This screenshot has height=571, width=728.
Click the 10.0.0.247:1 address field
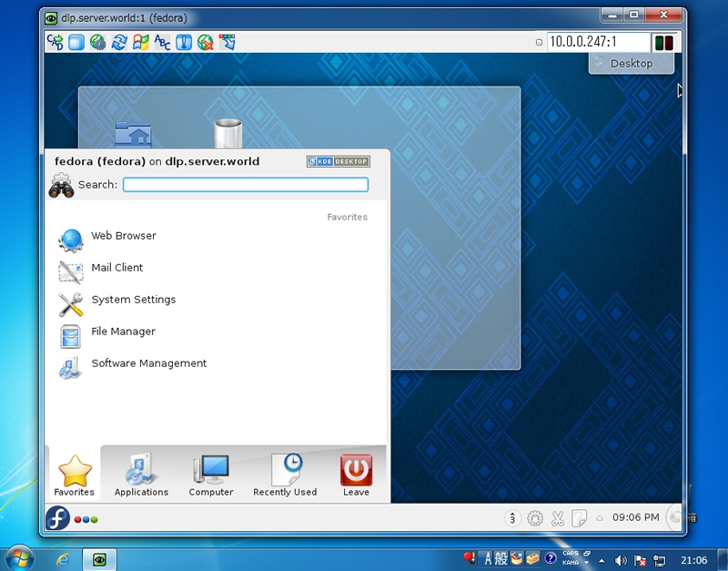click(x=598, y=42)
